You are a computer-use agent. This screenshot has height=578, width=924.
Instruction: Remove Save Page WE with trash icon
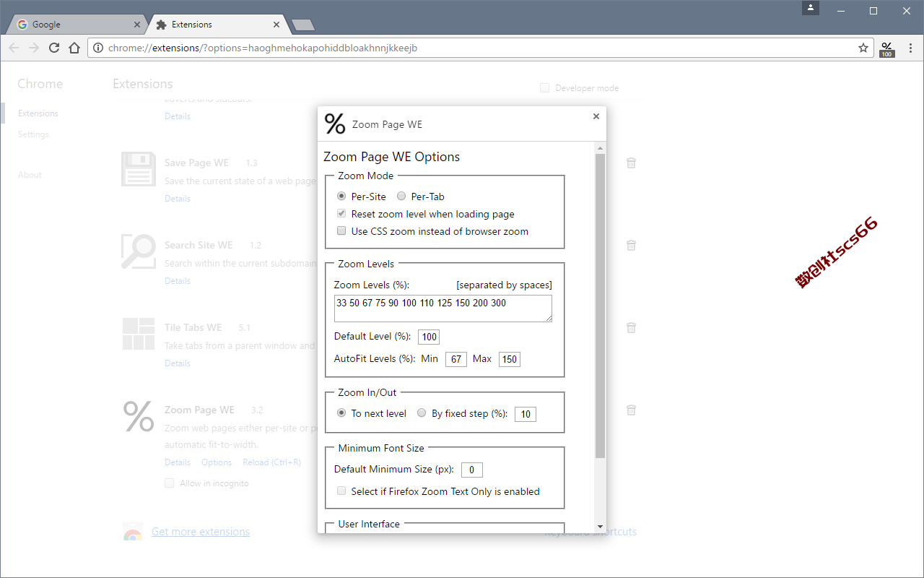(x=631, y=163)
